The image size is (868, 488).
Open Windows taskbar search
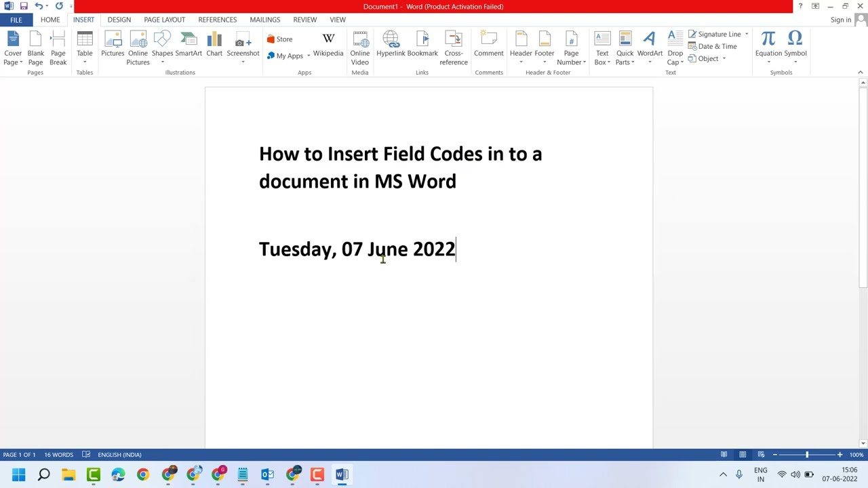43,474
